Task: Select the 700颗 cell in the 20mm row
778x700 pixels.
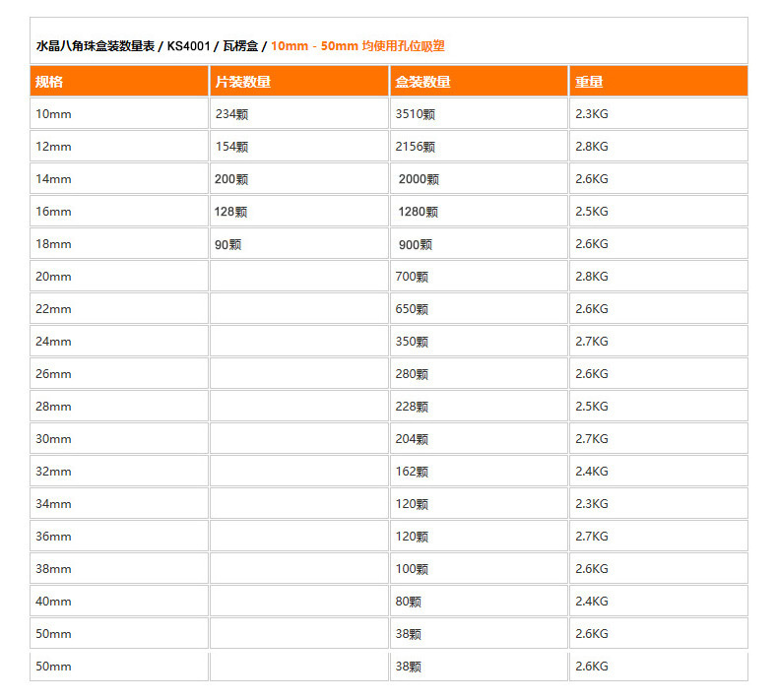Action: 412,277
